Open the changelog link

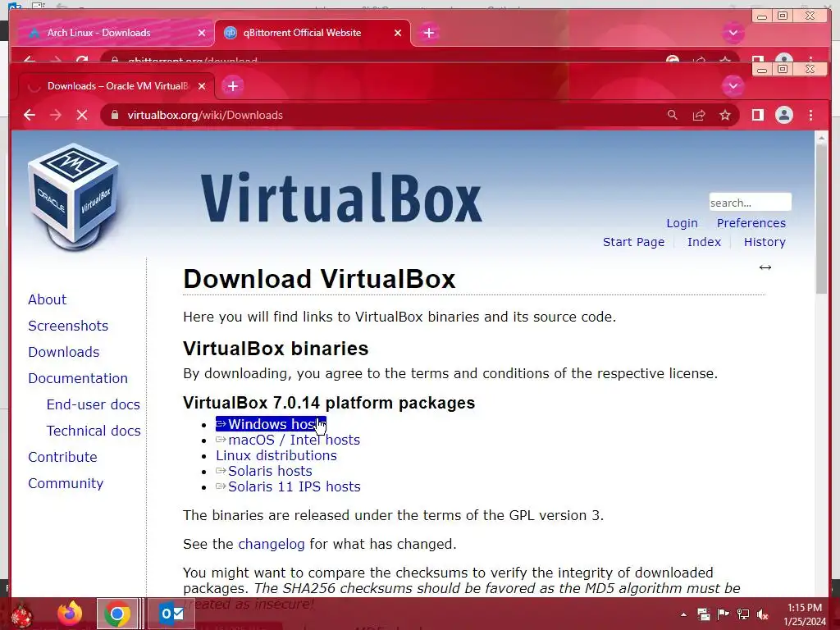(271, 544)
